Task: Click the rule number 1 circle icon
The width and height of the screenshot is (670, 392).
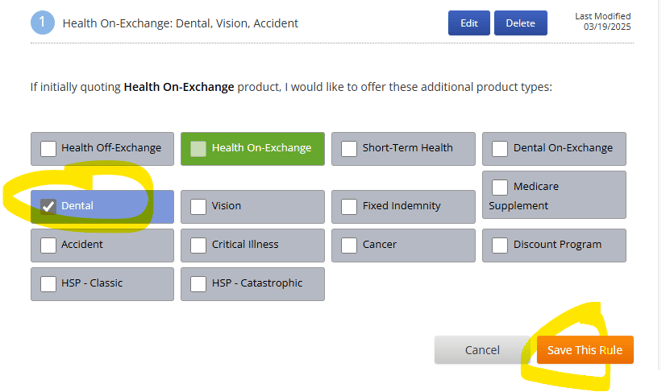Action: [43, 22]
